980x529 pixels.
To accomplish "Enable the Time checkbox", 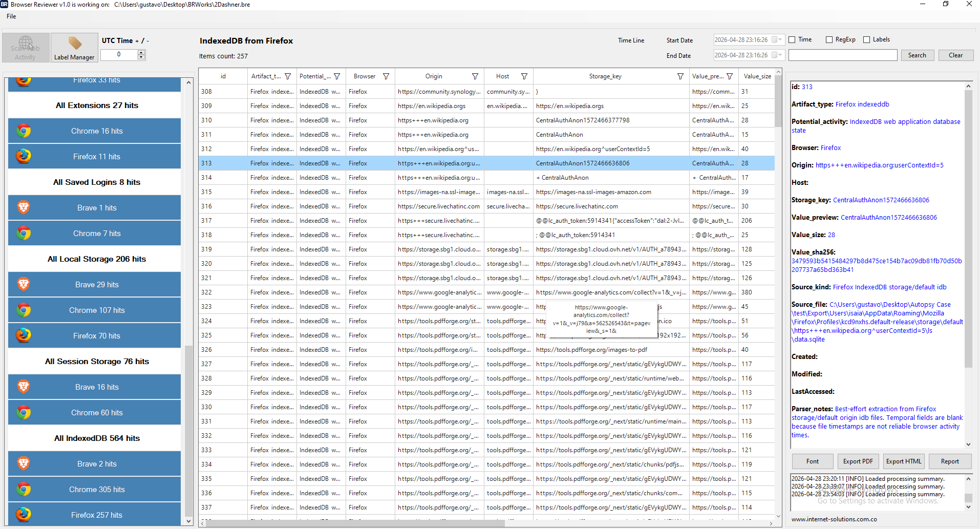I will coord(792,39).
